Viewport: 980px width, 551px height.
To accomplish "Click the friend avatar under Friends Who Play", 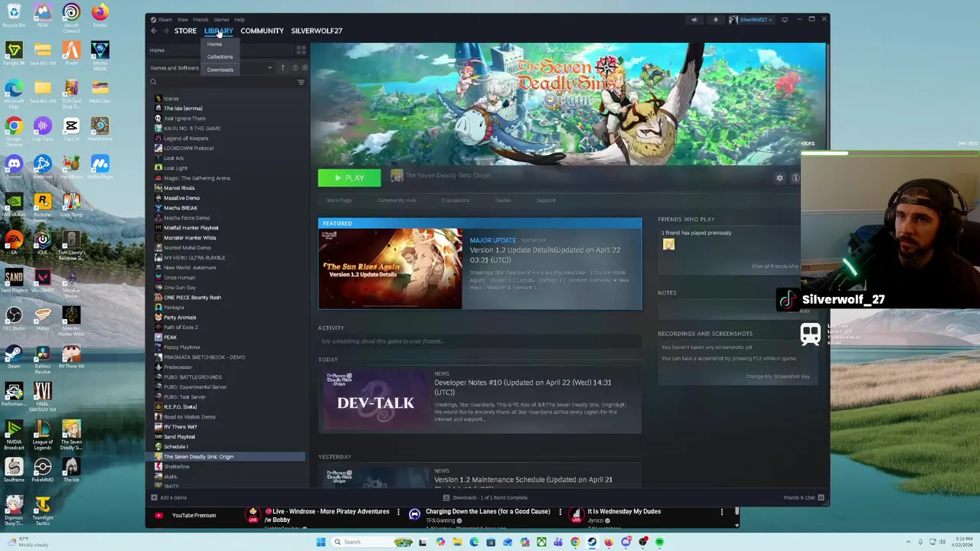I will [668, 244].
